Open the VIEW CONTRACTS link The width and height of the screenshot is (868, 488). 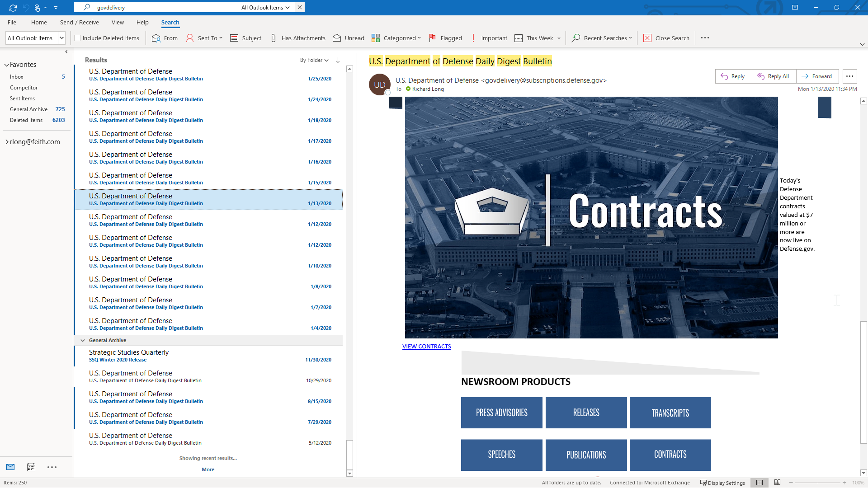pos(427,347)
